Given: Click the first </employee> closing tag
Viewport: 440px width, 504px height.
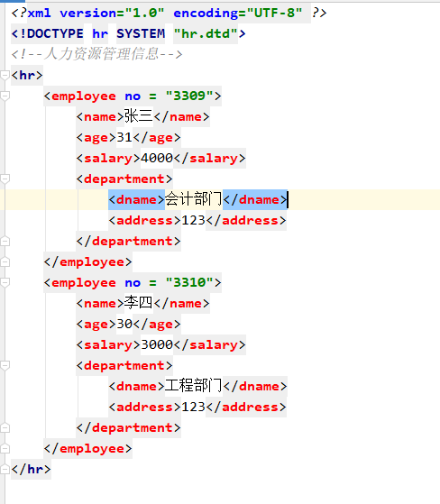Looking at the screenshot, I should [x=88, y=262].
